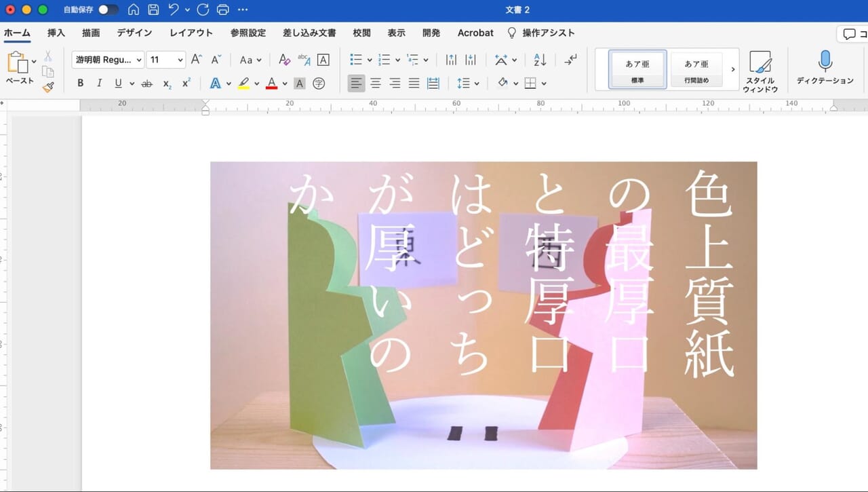Toggle bold formatting
The image size is (868, 492).
(x=80, y=83)
